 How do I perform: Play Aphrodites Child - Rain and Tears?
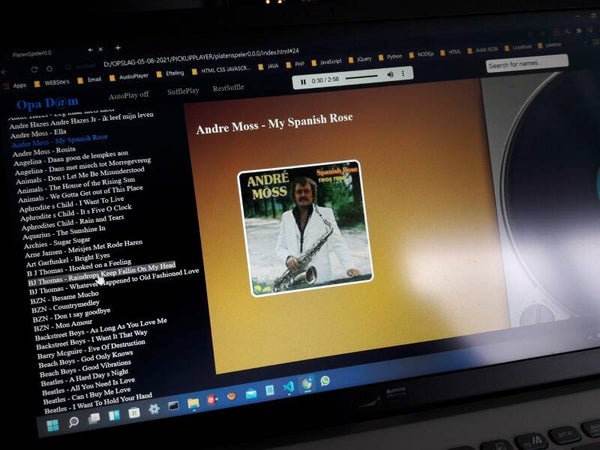73,223
